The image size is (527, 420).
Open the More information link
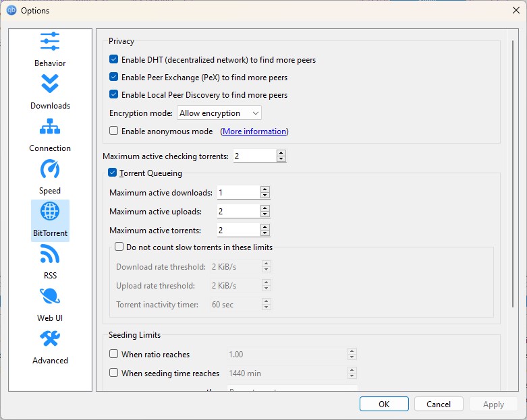(254, 131)
